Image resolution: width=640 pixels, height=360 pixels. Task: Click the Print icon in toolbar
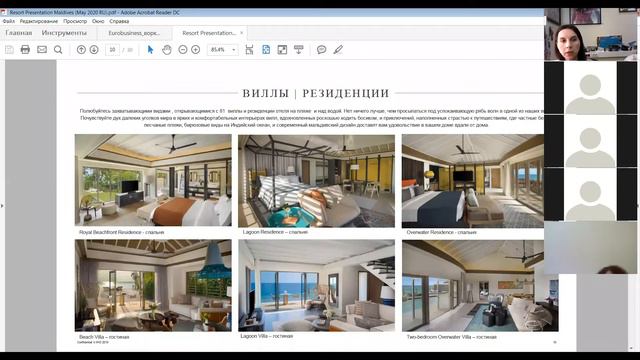tap(25, 50)
